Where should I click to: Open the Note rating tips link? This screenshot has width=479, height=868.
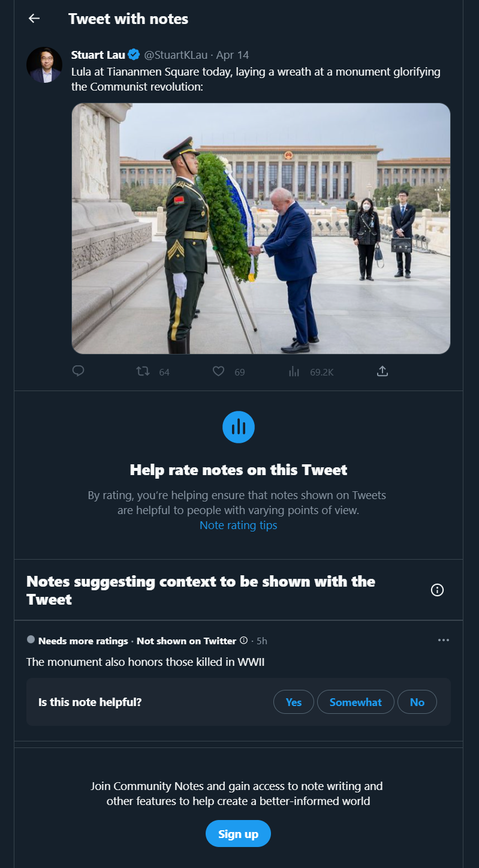click(238, 525)
